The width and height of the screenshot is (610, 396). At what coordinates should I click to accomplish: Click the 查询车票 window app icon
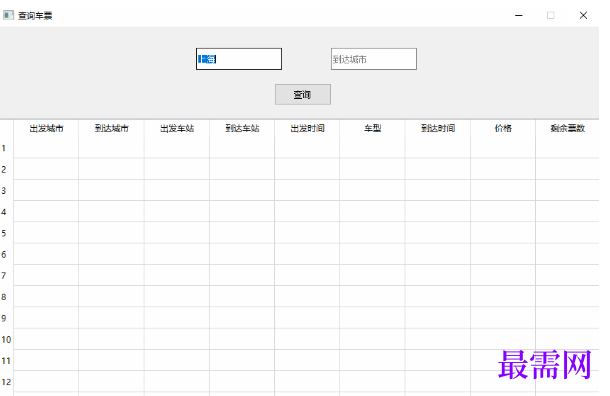[x=8, y=15]
